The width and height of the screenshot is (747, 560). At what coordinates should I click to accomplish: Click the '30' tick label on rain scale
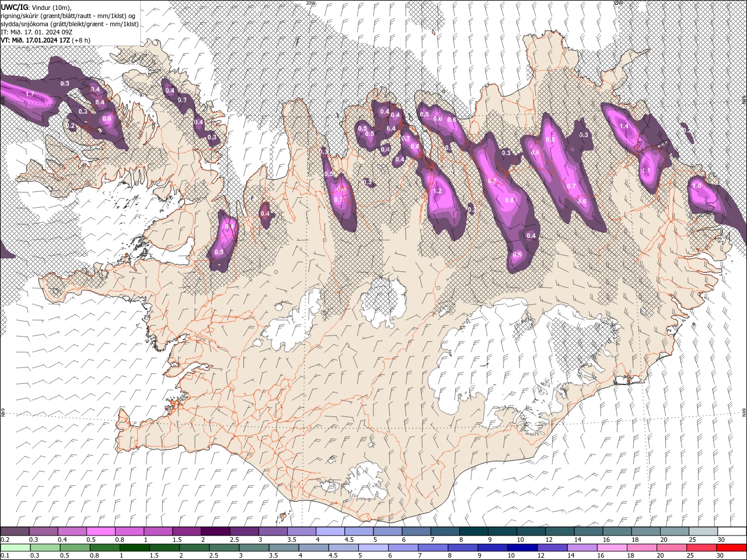click(x=721, y=556)
